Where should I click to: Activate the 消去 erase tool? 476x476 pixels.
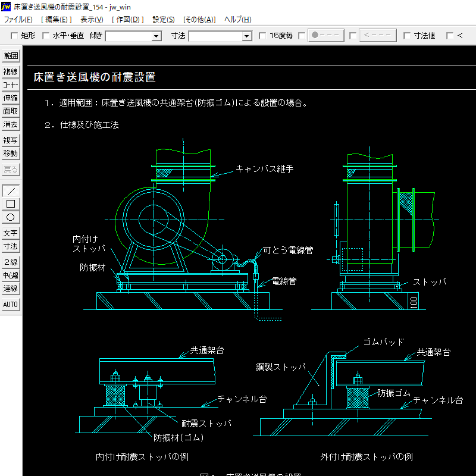tap(11, 124)
